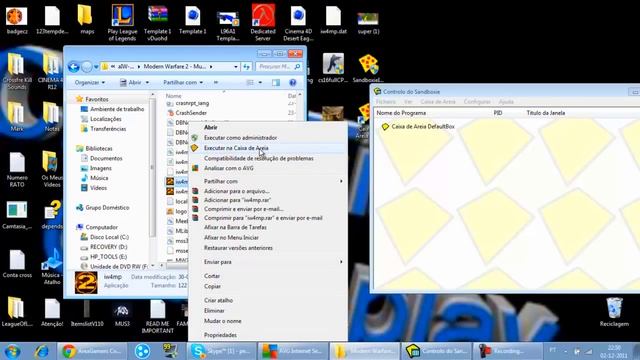This screenshot has width=640, height=360.
Task: Open dropdown arrow next to toolbar 'Abrir'
Action: click(147, 82)
